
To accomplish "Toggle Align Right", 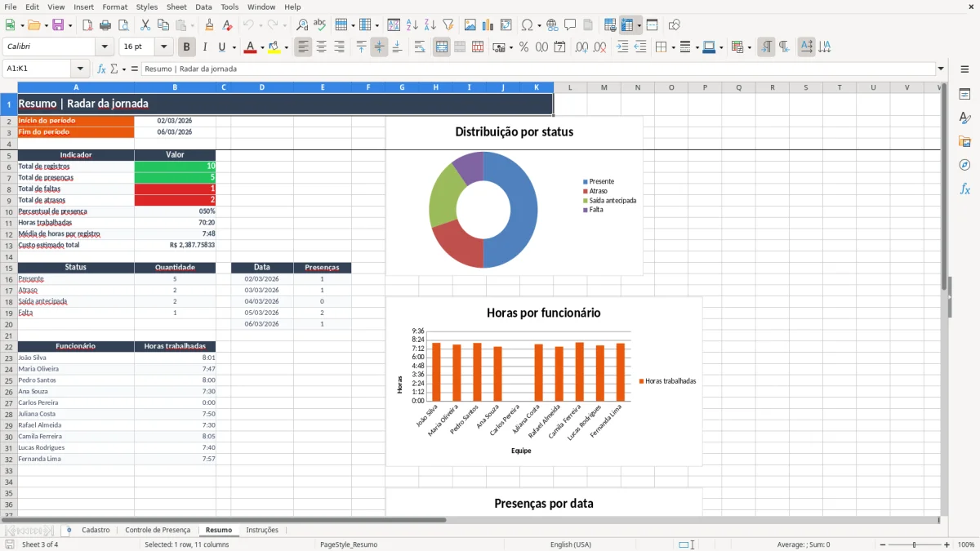I will (x=339, y=47).
